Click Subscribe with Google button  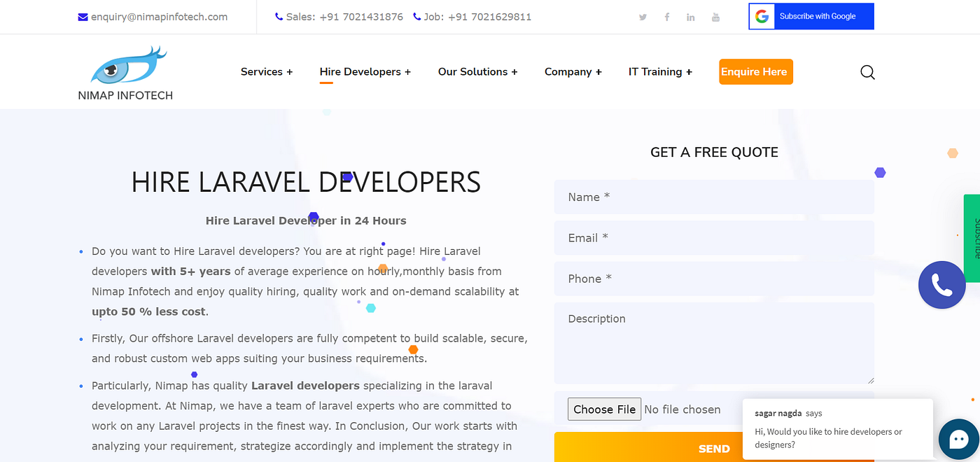tap(811, 16)
